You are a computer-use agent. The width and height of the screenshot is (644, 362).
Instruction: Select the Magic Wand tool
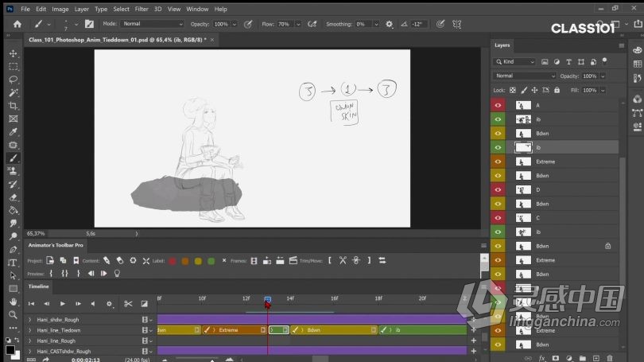[x=14, y=93]
